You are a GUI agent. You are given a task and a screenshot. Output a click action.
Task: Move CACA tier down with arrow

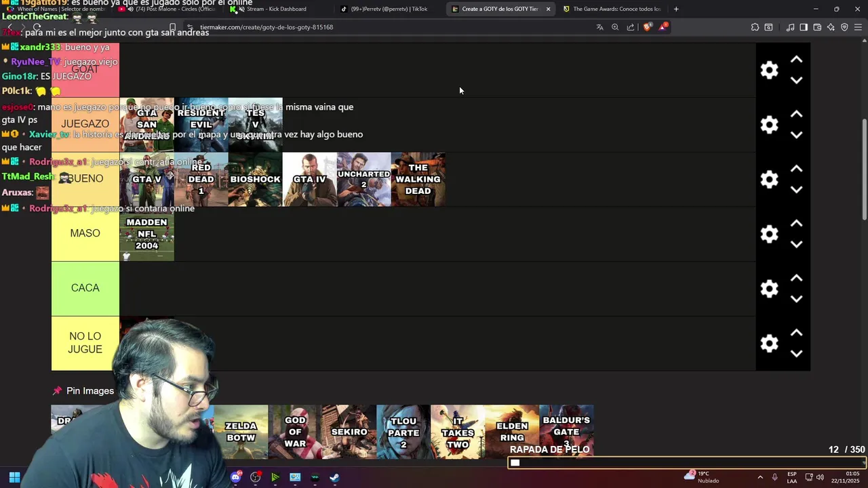pyautogui.click(x=797, y=299)
